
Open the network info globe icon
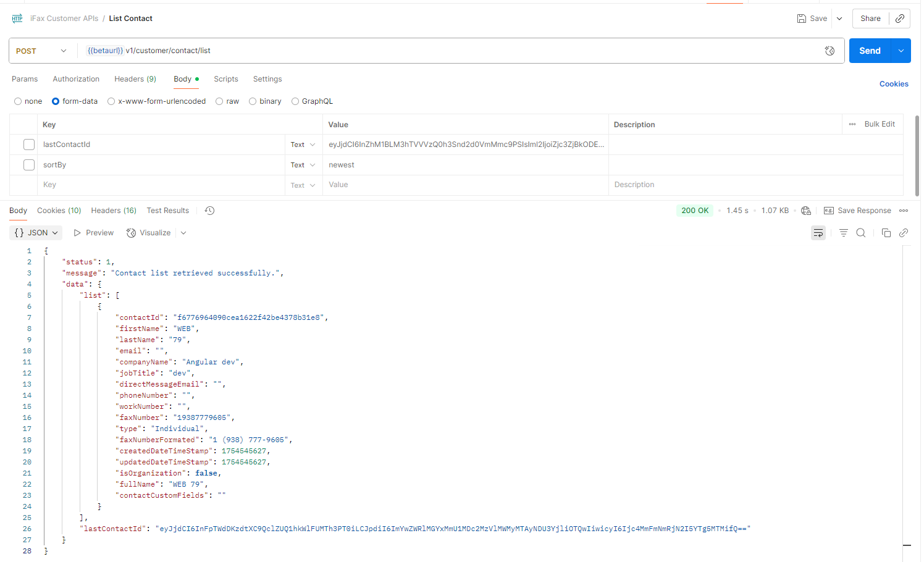point(806,211)
